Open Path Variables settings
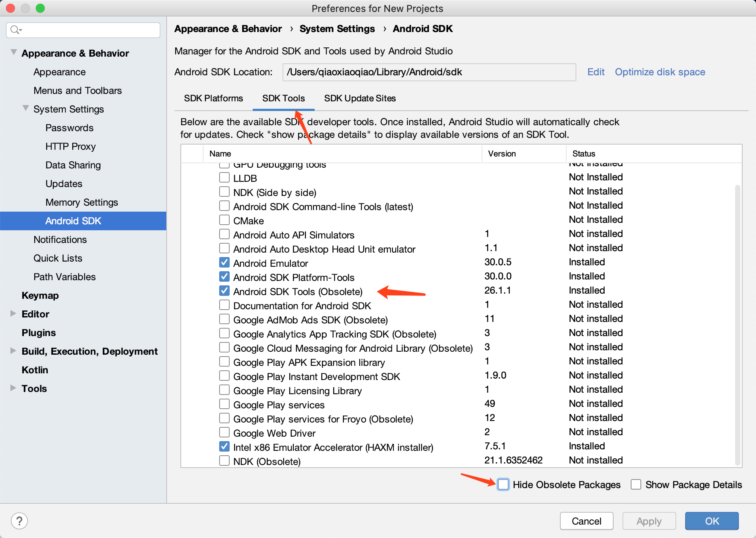756x538 pixels. (64, 277)
